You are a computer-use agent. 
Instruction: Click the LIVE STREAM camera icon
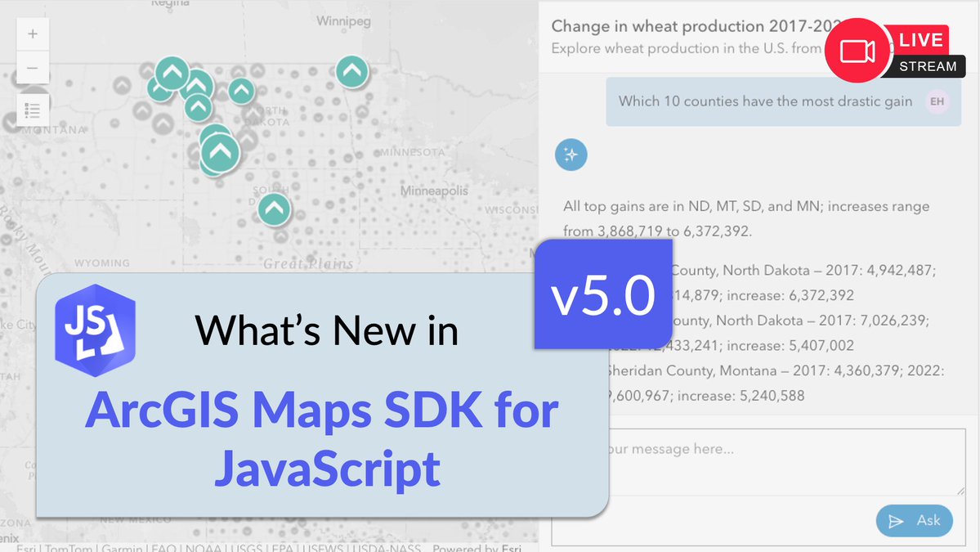pos(857,51)
